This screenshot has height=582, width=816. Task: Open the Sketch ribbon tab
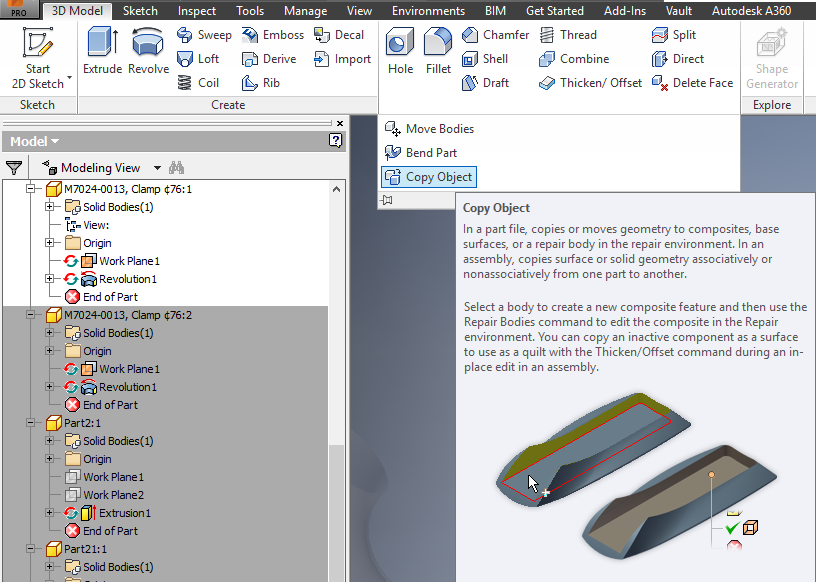[140, 10]
